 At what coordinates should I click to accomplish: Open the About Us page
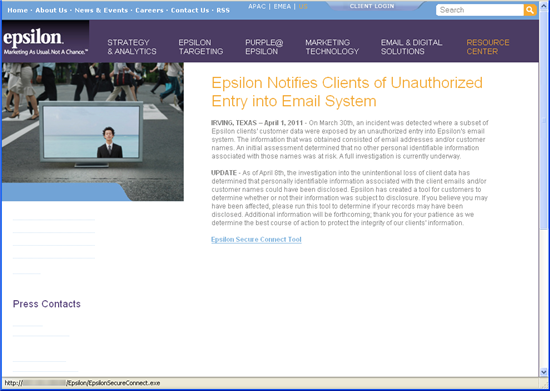point(51,10)
